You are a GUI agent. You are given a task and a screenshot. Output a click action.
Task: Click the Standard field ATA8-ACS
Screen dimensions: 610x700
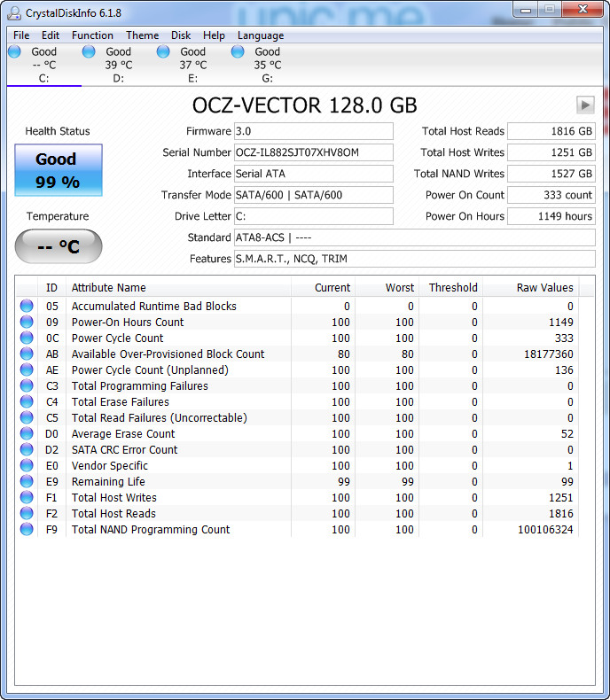[415, 237]
